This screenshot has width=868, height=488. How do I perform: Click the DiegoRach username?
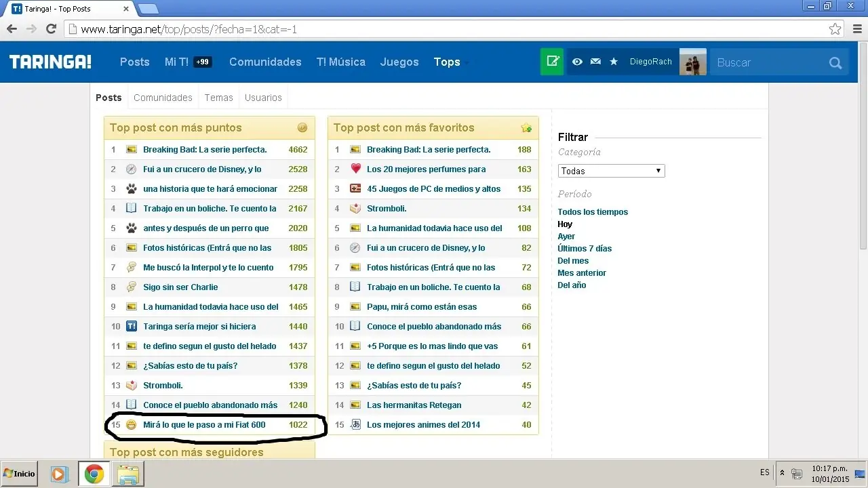tap(650, 62)
